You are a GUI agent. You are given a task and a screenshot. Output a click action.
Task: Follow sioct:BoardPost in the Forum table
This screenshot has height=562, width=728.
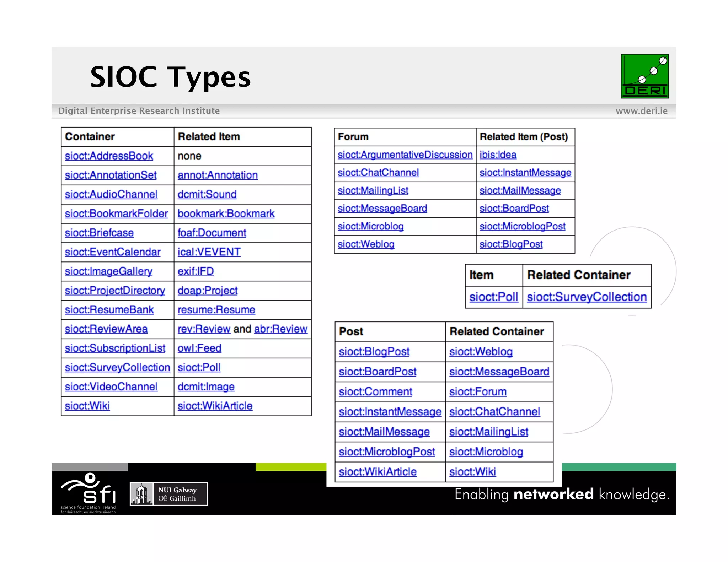[514, 209]
